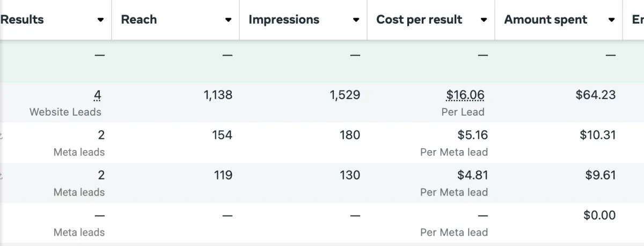
Task: Select the 1,529 impressions cell
Action: 345,95
